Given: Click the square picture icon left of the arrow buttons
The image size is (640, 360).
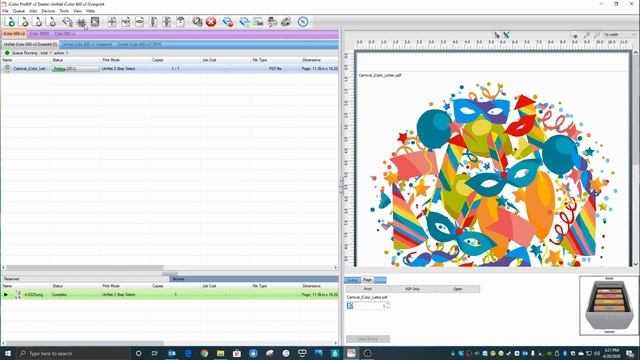Looking at the screenshot, I should coord(95,22).
